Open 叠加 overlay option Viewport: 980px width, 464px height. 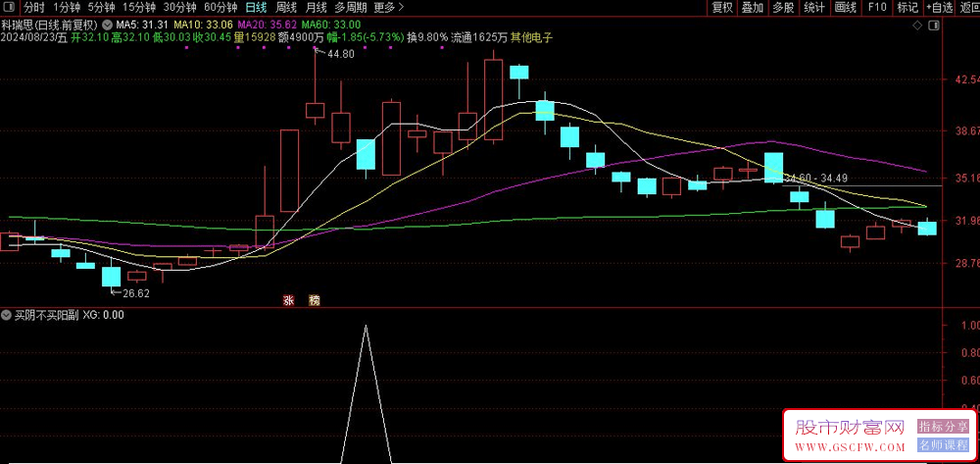[x=753, y=8]
